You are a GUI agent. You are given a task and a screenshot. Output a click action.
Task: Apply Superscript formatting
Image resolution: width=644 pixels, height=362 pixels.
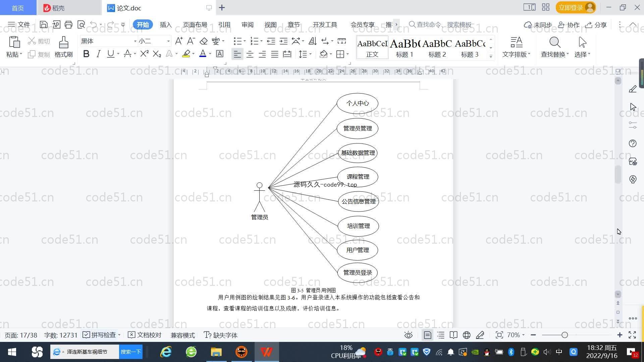(x=145, y=54)
